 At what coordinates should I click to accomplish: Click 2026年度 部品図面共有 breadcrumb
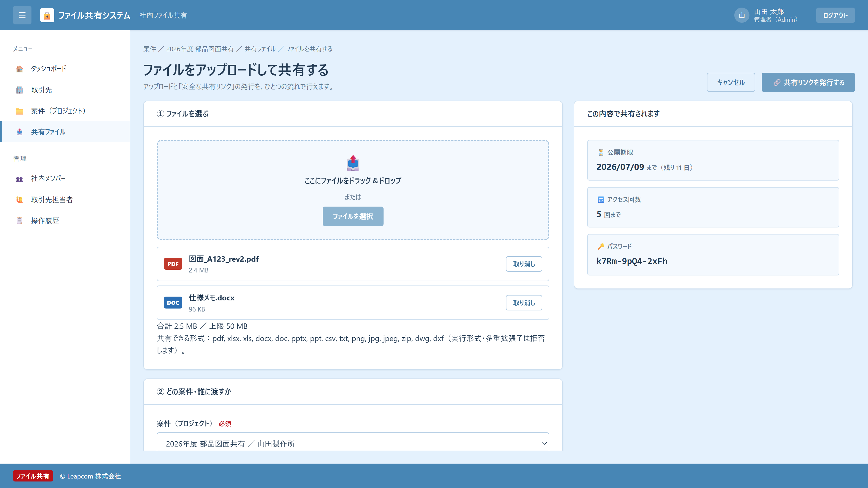pos(200,49)
